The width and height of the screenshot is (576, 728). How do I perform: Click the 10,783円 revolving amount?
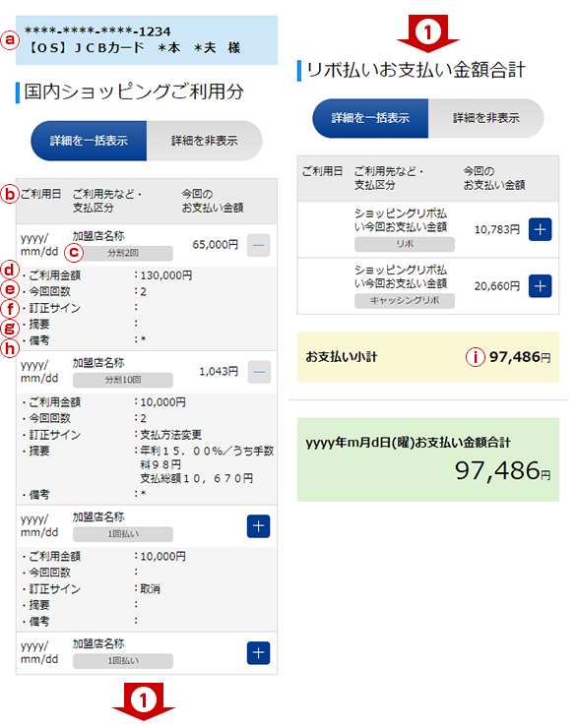[x=496, y=229]
